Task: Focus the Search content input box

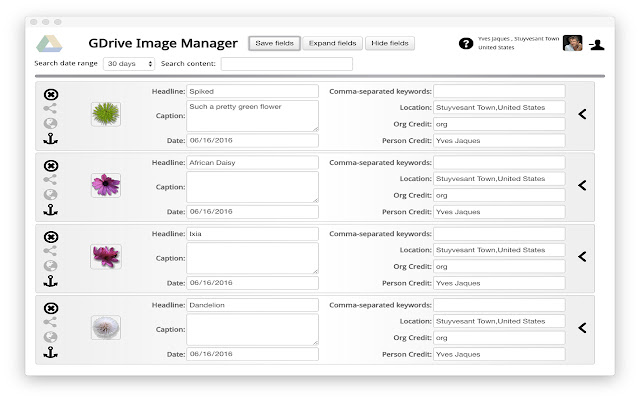Action: (x=287, y=64)
